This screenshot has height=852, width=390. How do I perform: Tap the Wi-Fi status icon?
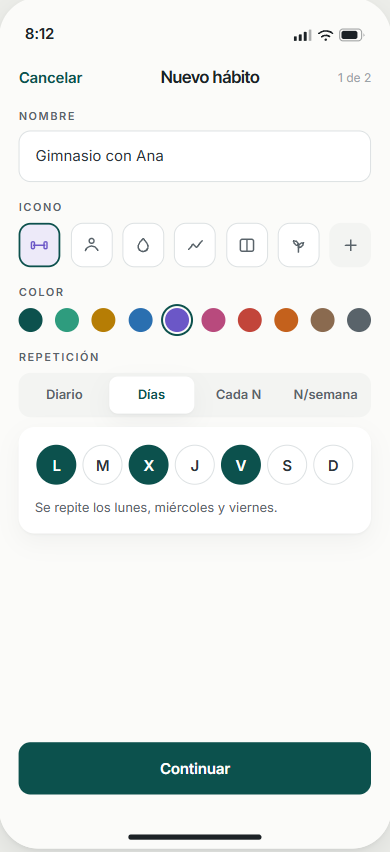(x=325, y=35)
